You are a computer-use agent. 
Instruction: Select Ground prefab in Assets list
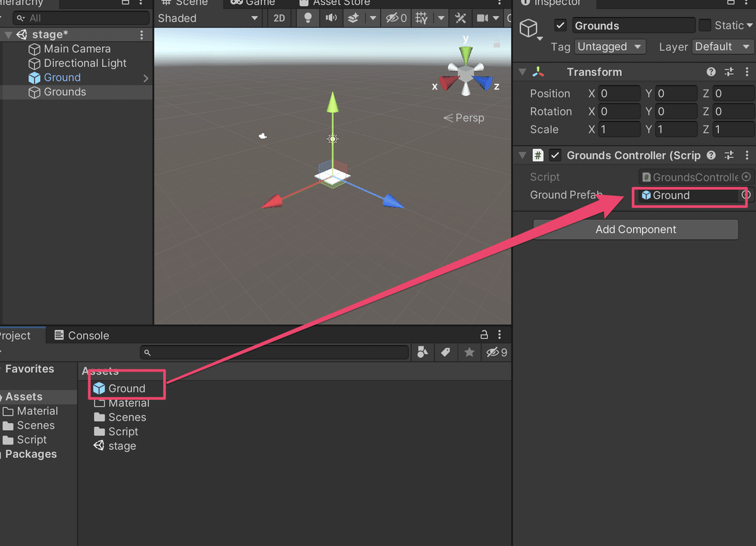119,389
